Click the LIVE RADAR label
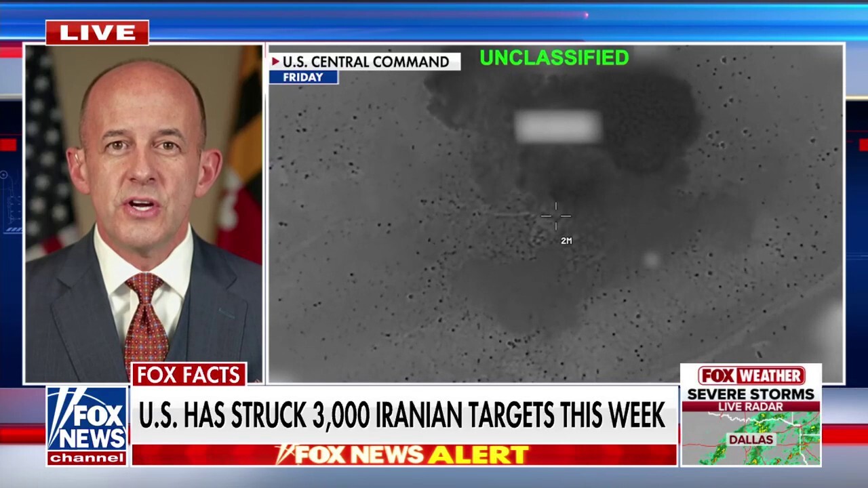Image resolution: width=868 pixels, height=488 pixels. tap(751, 406)
